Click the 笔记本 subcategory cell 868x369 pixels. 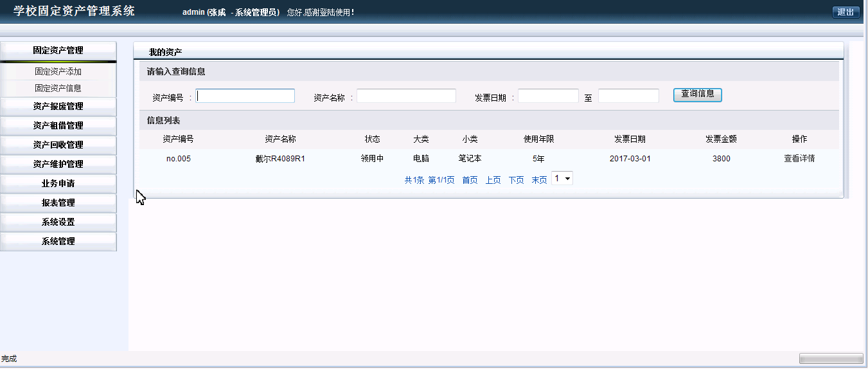[470, 159]
